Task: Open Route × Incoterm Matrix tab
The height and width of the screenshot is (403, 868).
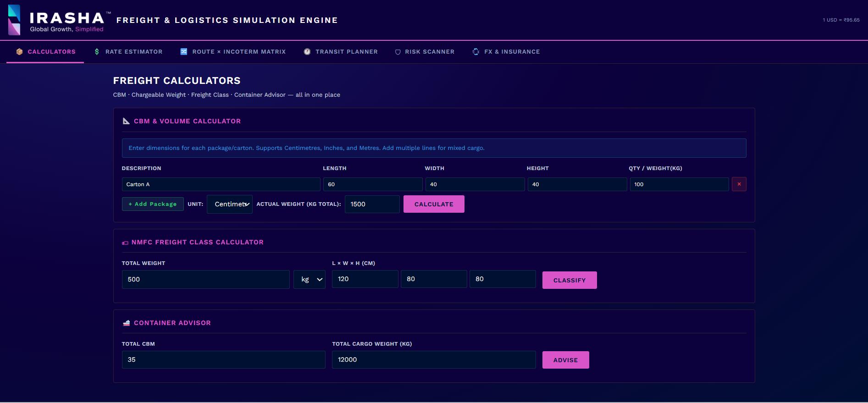Action: (x=233, y=52)
